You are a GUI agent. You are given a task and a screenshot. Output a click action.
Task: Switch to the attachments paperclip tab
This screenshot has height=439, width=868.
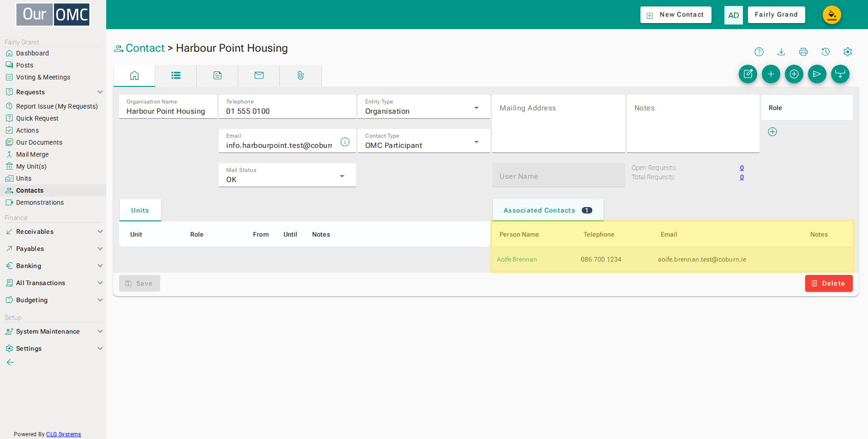(301, 75)
